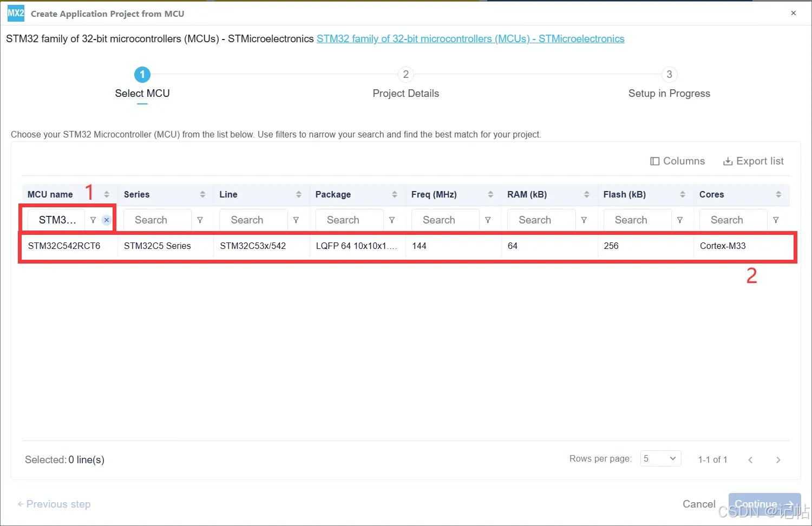Screen dimensions: 812x526
Task: Sort table by Package column arrows
Action: pyautogui.click(x=395, y=194)
